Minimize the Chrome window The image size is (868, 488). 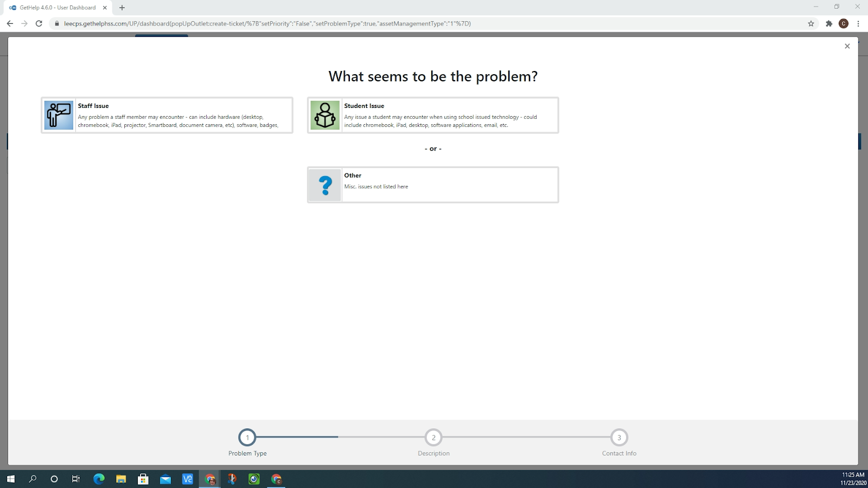pos(815,7)
